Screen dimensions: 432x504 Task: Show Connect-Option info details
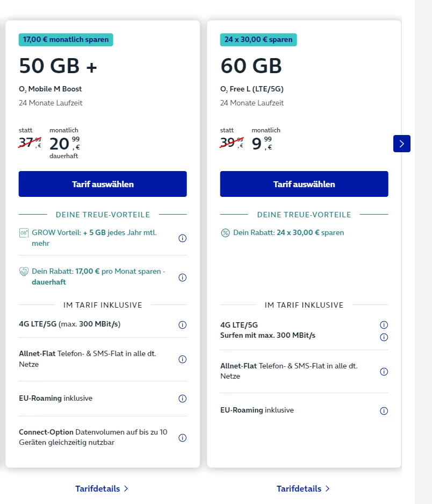click(182, 438)
